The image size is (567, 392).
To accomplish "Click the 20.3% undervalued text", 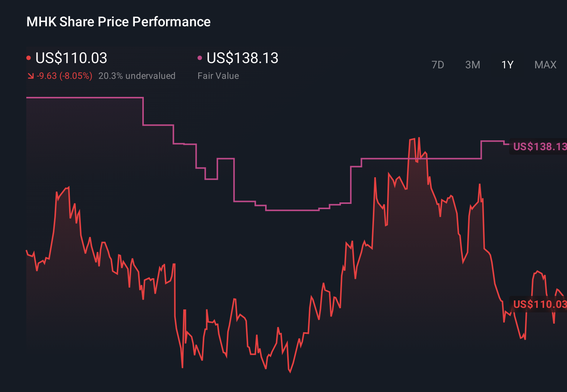I will coord(137,76).
